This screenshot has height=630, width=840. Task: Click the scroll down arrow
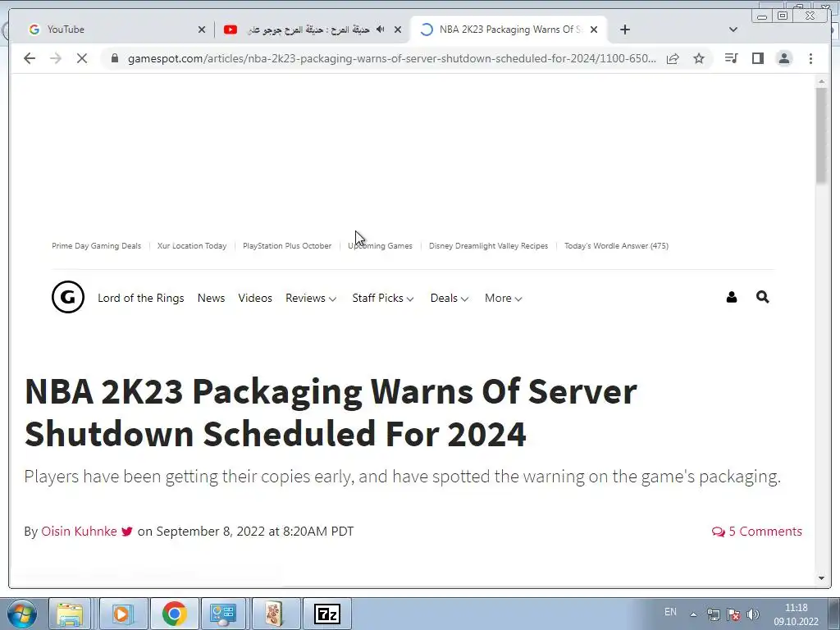(x=821, y=578)
